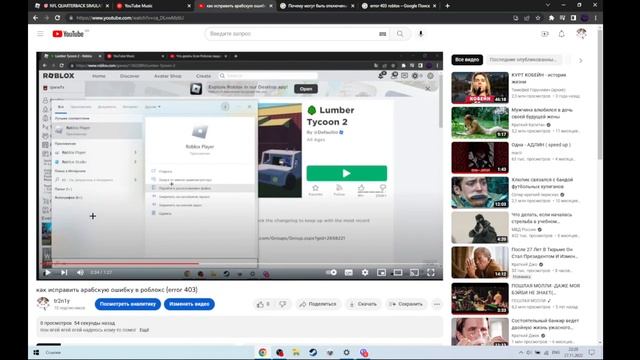Show more filter chips with arrow
The height and width of the screenshot is (360, 640).
(x=580, y=60)
